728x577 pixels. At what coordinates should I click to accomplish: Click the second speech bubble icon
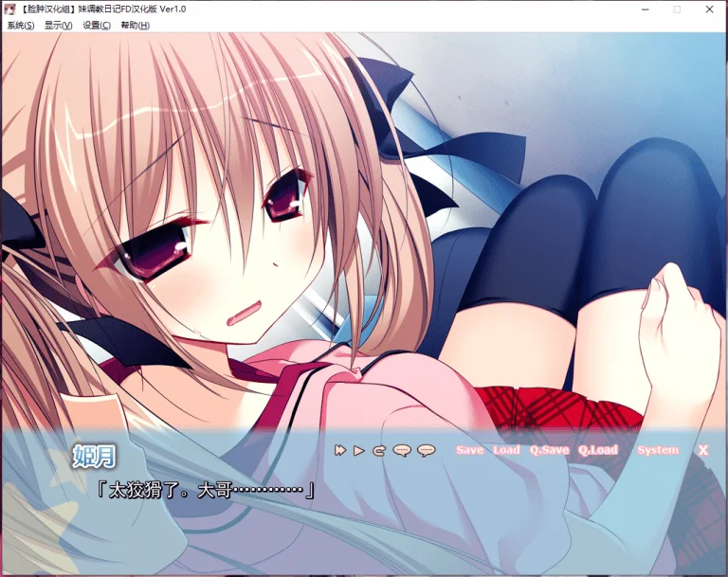pyautogui.click(x=426, y=451)
